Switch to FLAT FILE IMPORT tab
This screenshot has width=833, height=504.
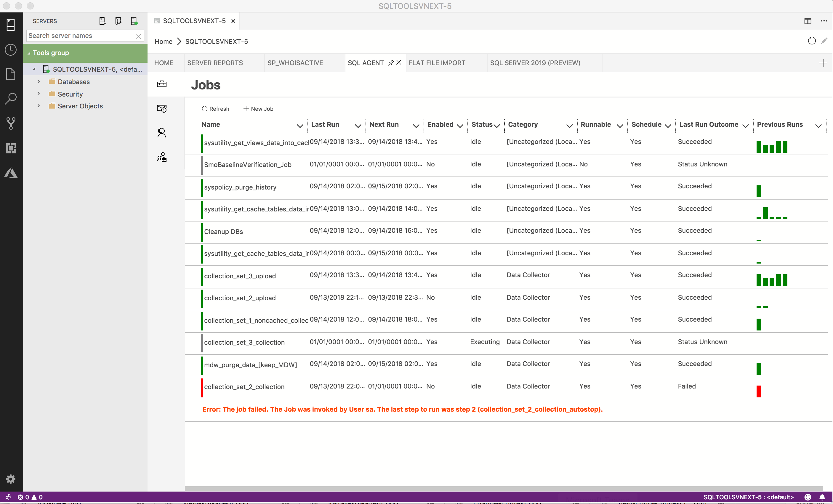437,62
